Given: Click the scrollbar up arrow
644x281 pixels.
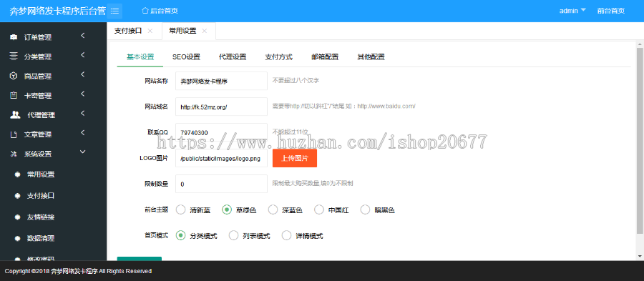Looking at the screenshot, I should click(x=640, y=44).
